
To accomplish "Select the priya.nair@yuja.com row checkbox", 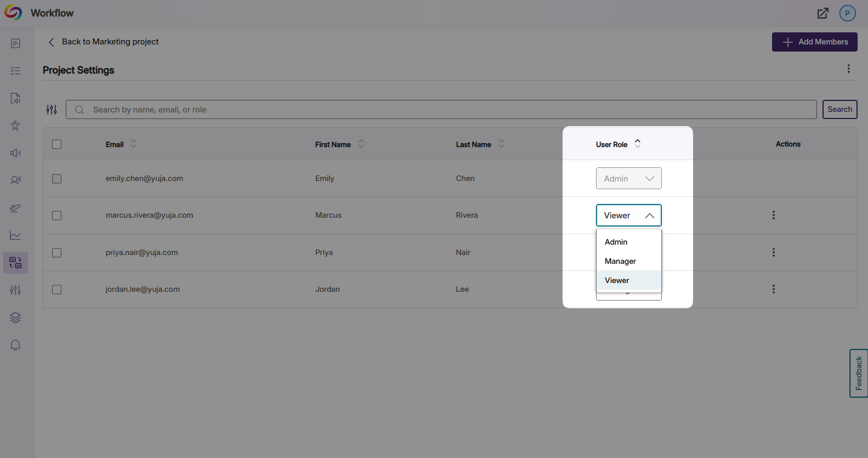I will pos(56,253).
